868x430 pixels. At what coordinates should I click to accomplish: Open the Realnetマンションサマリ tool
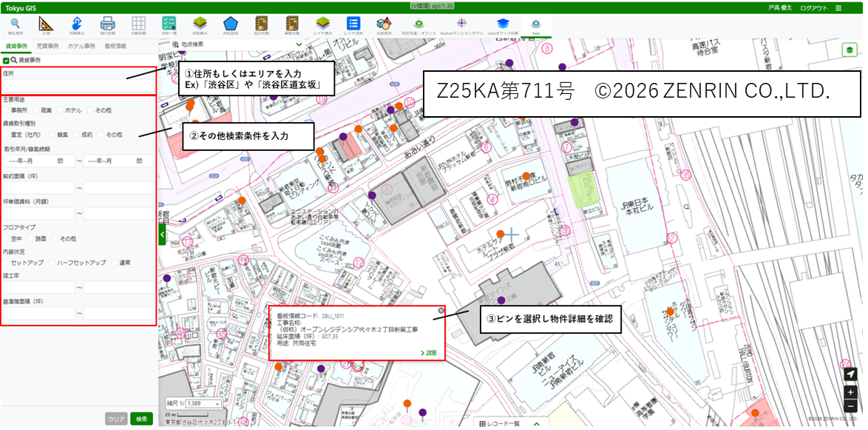(x=461, y=26)
